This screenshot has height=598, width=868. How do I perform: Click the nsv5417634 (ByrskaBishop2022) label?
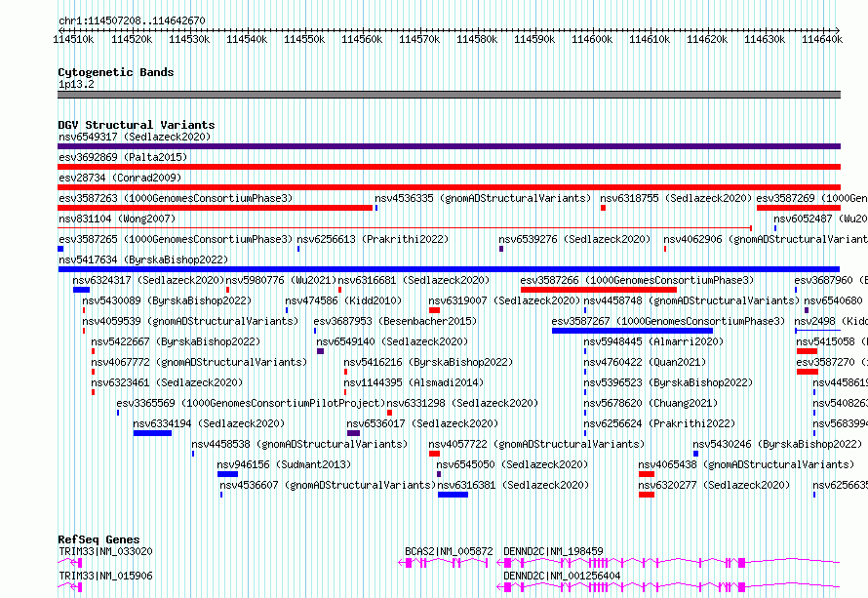pyautogui.click(x=143, y=259)
